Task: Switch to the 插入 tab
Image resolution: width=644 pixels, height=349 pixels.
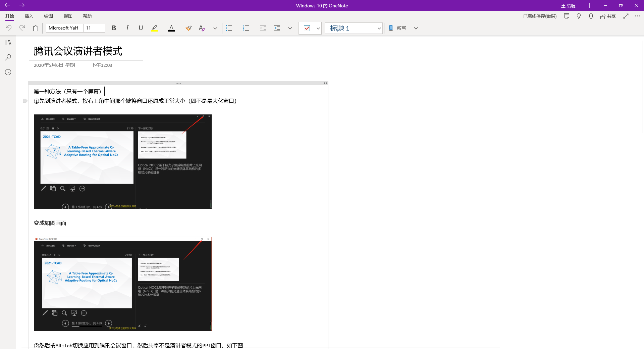Action: click(x=29, y=16)
